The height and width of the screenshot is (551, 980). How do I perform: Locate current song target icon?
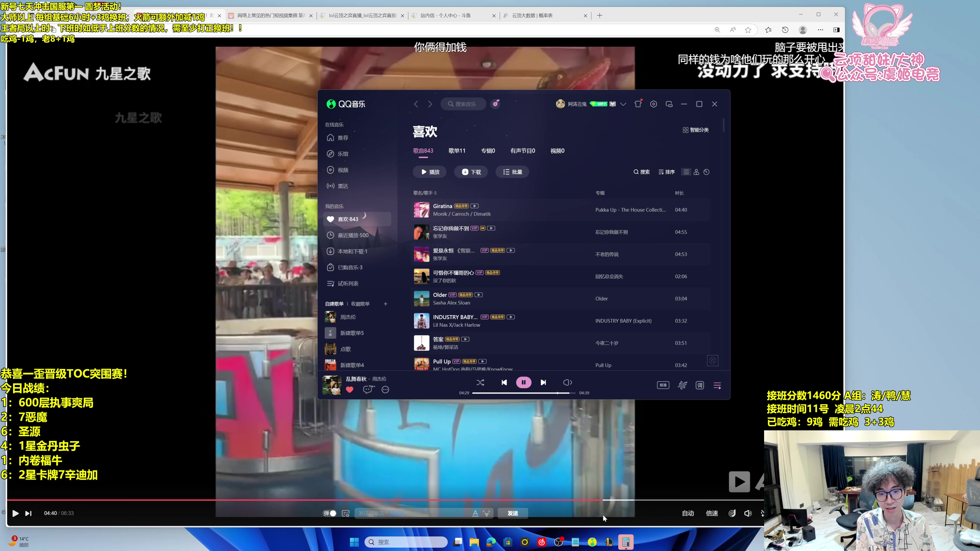(x=713, y=360)
